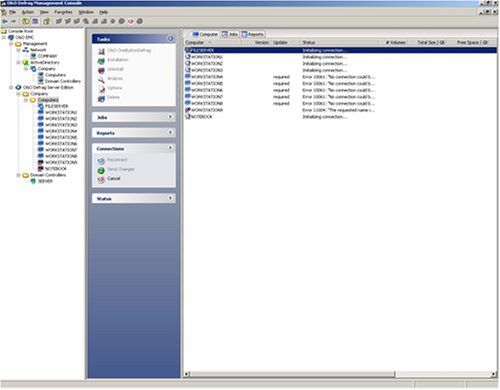Select the WORKSTATION1 row in list
Image resolution: width=500 pixels, height=390 pixels.
click(x=340, y=57)
